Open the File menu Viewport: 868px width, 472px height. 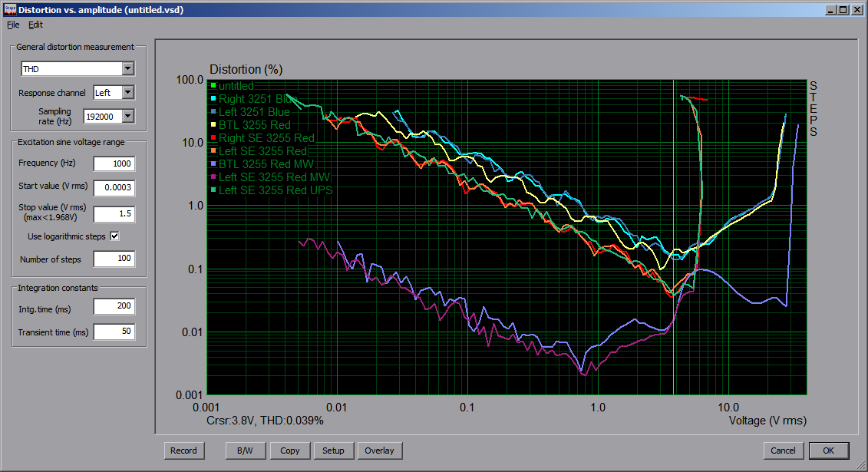pyautogui.click(x=13, y=25)
